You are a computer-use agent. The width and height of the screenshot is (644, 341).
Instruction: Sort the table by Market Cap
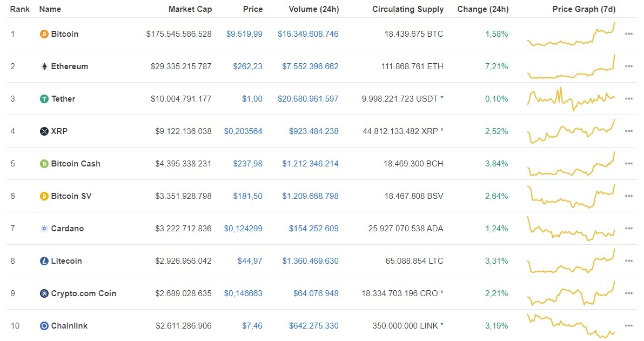190,9
